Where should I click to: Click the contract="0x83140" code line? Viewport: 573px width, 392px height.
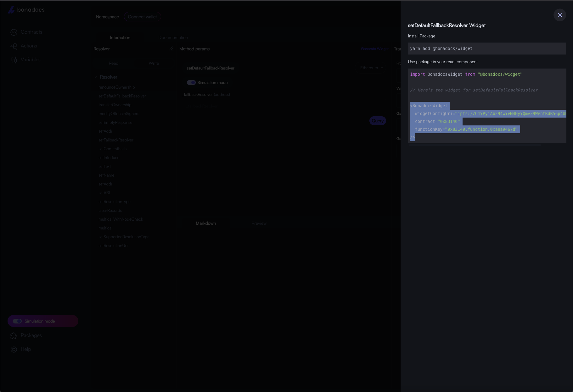coord(437,121)
